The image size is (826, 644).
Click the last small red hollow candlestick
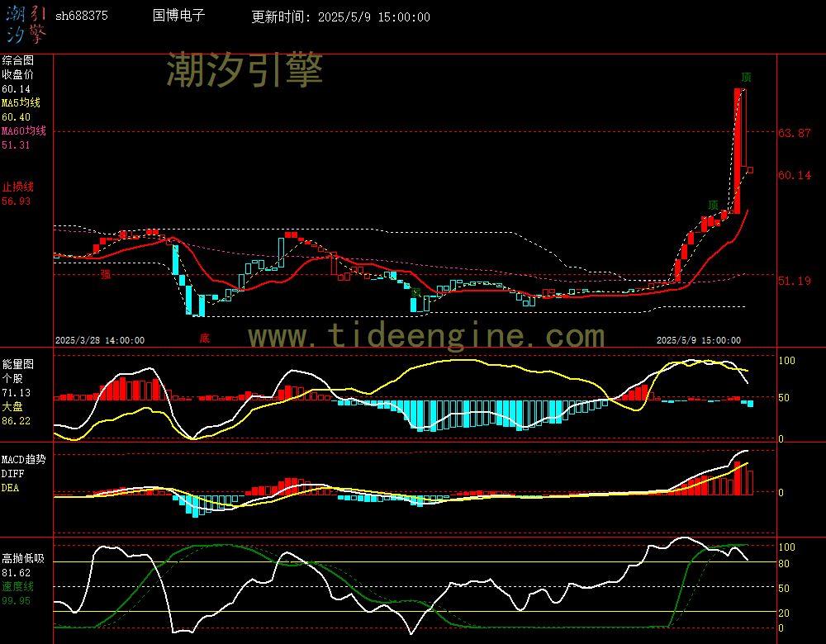pos(750,170)
